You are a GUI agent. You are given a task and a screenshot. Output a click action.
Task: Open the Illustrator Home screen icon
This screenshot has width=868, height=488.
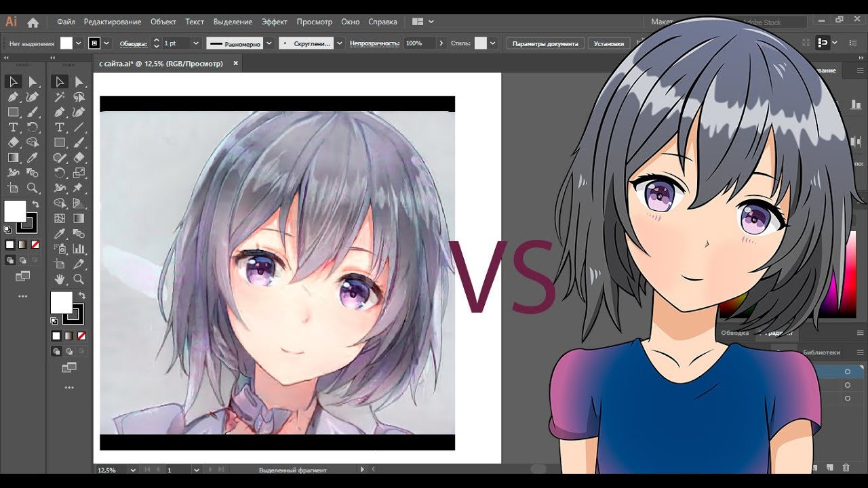(x=33, y=22)
